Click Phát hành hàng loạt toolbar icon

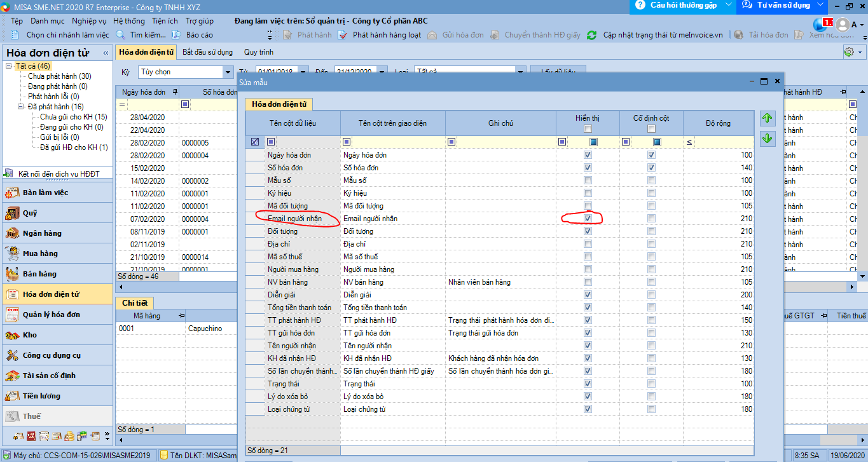pos(342,35)
